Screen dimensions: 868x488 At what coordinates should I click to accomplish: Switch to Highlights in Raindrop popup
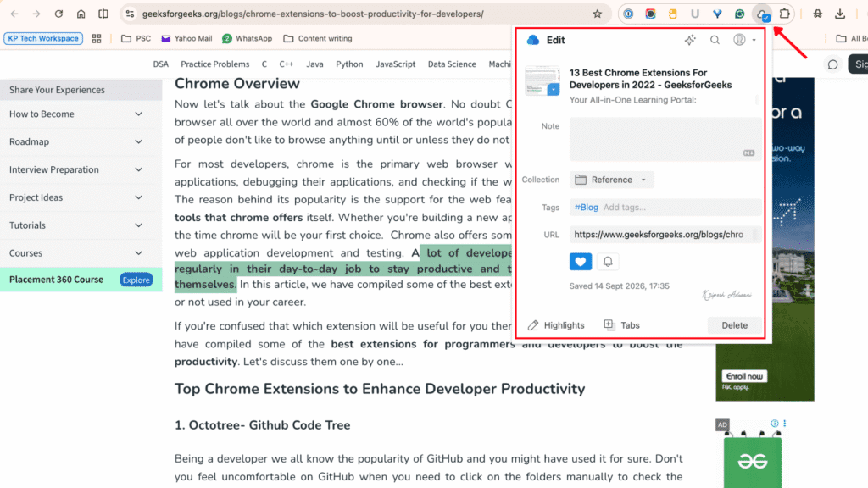[x=556, y=325]
